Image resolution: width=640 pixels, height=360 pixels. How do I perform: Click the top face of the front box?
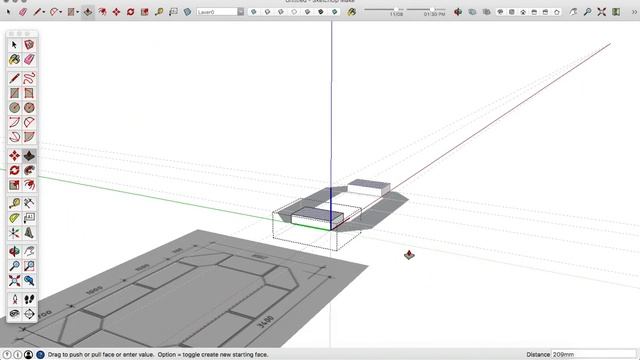(x=317, y=214)
